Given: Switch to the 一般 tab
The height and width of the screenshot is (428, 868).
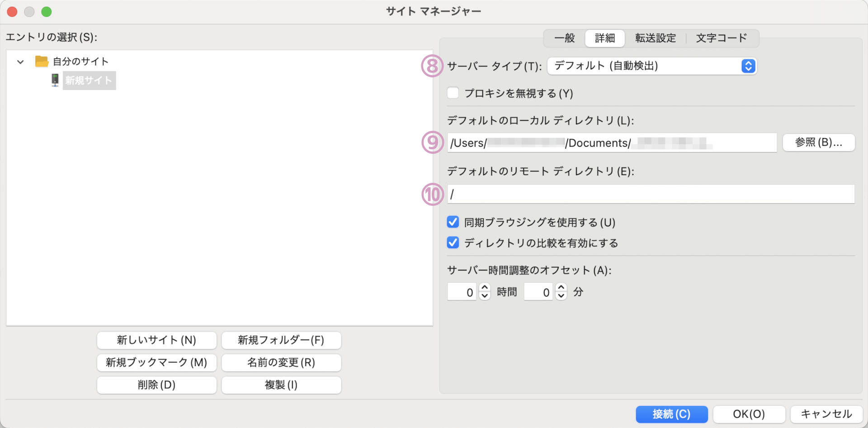Looking at the screenshot, I should (x=564, y=38).
